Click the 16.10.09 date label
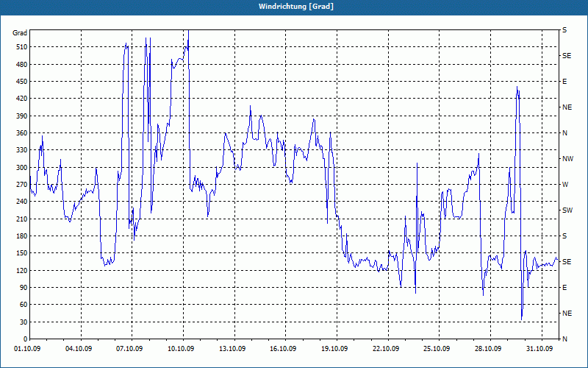The width and height of the screenshot is (588, 368). tap(283, 349)
